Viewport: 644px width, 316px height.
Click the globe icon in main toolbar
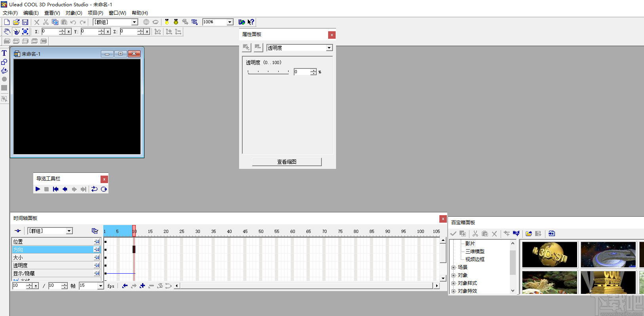click(146, 22)
